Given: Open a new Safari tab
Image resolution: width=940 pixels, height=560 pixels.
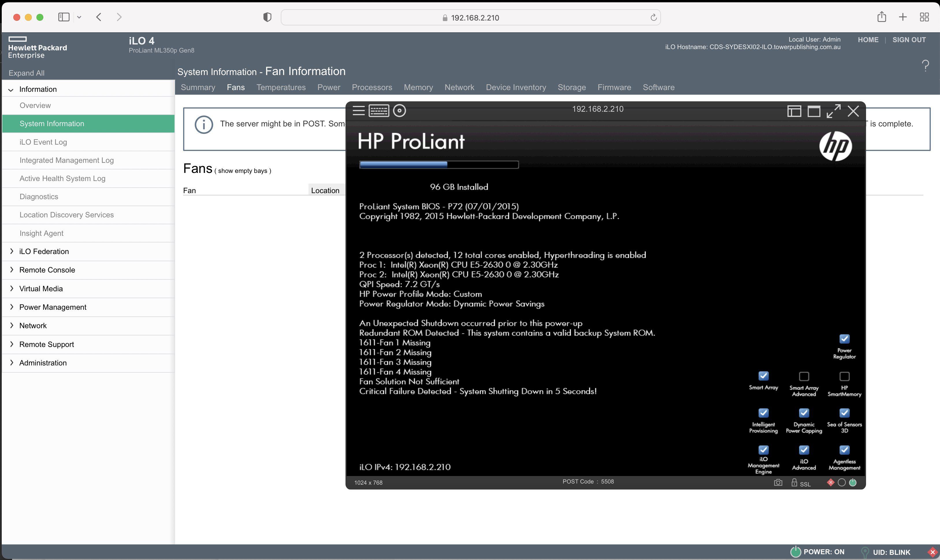Looking at the screenshot, I should [903, 17].
